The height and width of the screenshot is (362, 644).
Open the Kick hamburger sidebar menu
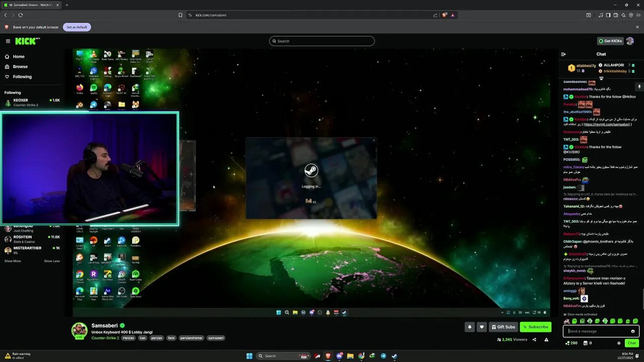8,41
